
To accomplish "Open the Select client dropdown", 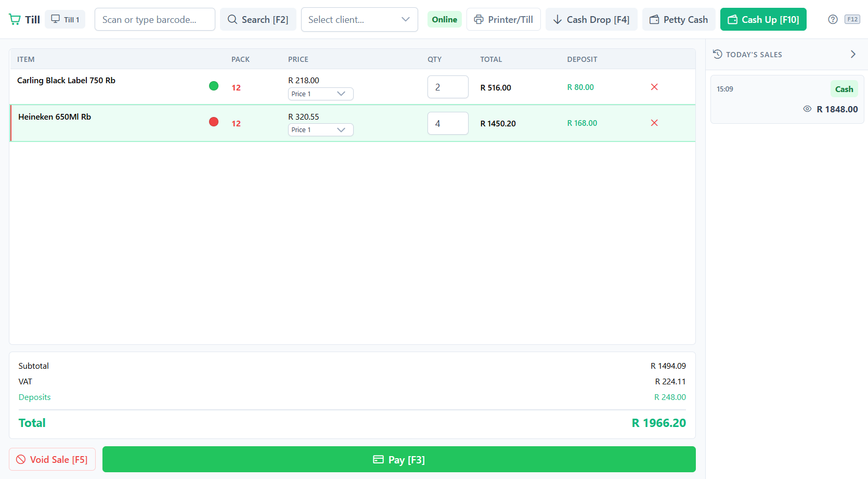I will click(x=359, y=20).
